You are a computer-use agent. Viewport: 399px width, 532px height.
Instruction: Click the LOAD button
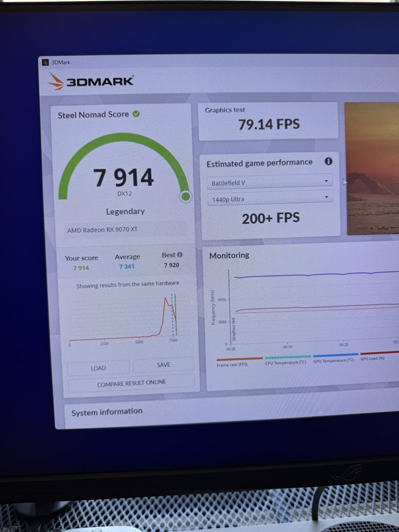[x=98, y=368]
